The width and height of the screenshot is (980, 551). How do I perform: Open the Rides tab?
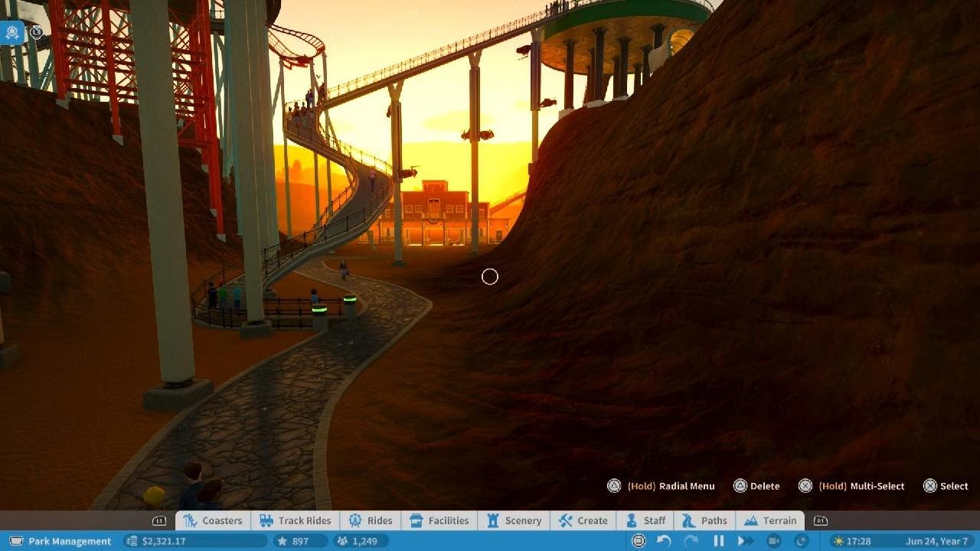click(370, 520)
